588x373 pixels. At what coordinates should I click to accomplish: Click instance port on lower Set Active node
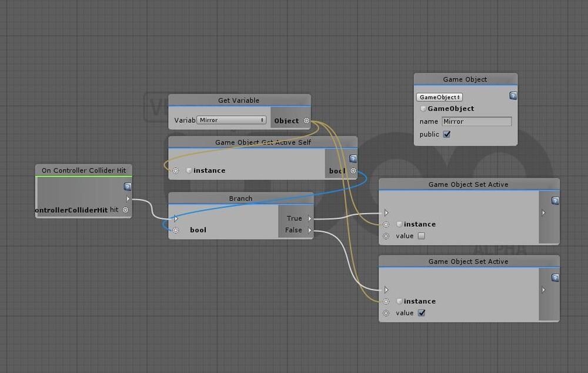386,301
